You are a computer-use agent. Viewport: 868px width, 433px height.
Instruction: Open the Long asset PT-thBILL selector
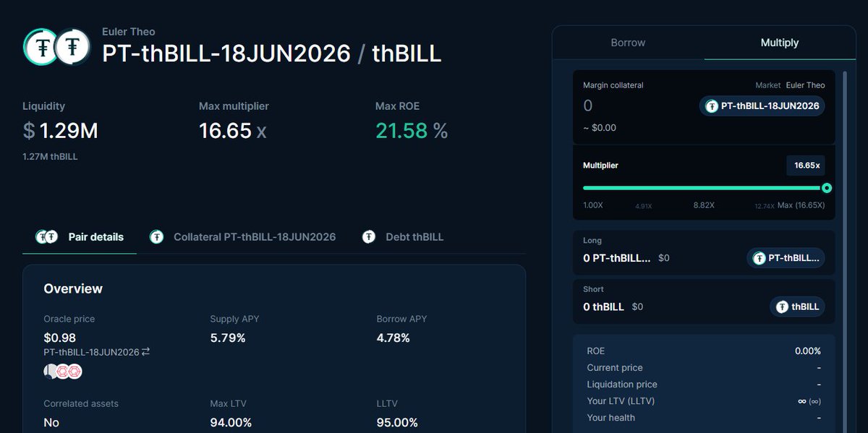click(x=786, y=258)
